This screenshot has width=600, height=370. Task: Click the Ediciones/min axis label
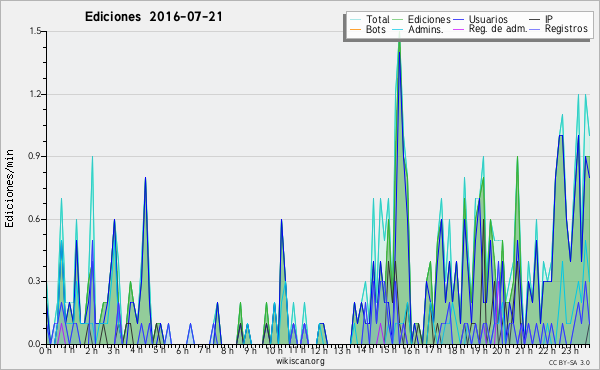9,188
